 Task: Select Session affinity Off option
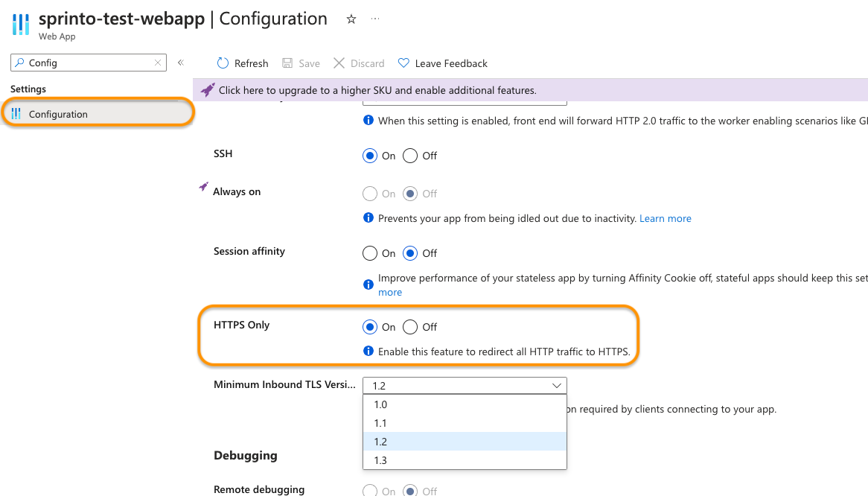click(x=410, y=253)
